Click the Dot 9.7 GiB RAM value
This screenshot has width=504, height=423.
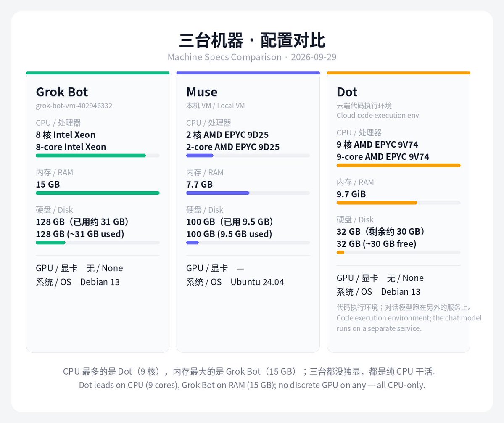(351, 194)
